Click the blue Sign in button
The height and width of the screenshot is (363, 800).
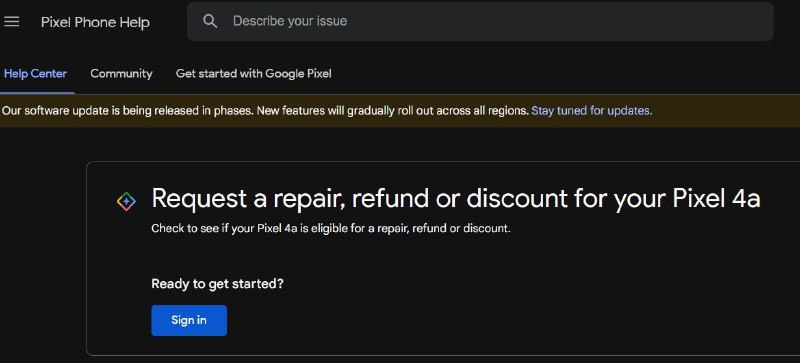click(189, 320)
